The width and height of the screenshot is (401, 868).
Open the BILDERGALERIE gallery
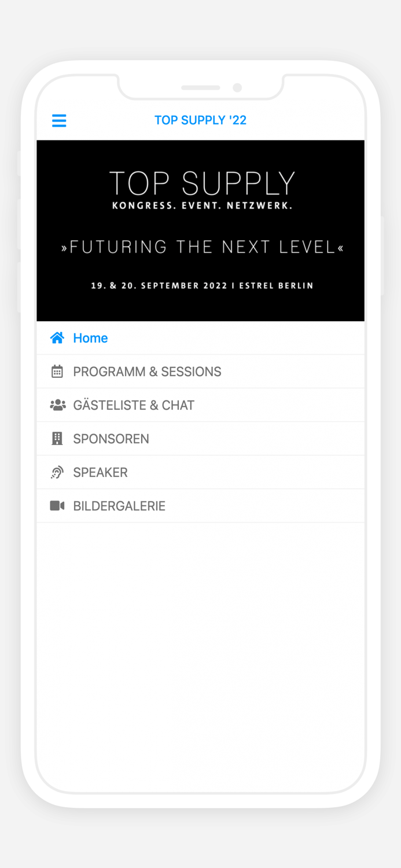pyautogui.click(x=119, y=505)
